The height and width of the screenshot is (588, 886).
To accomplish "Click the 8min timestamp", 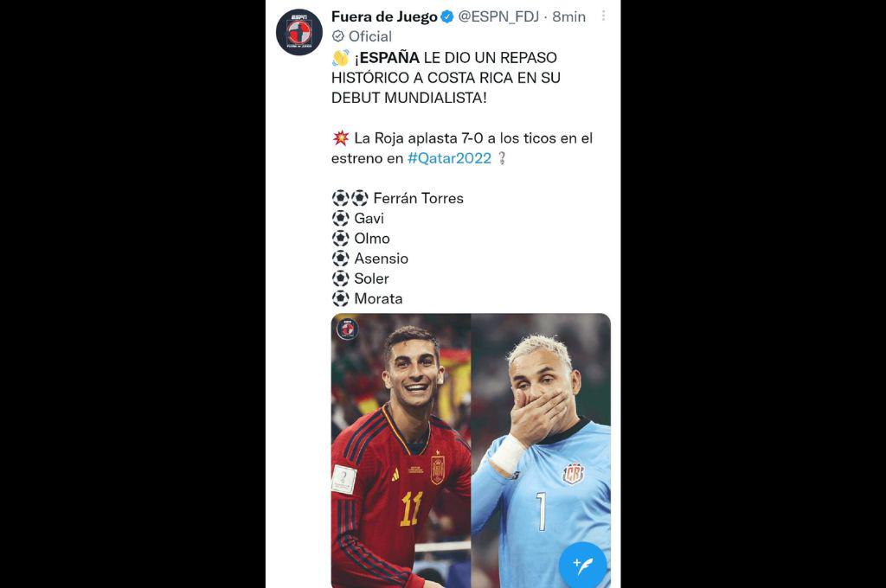I will [x=569, y=17].
